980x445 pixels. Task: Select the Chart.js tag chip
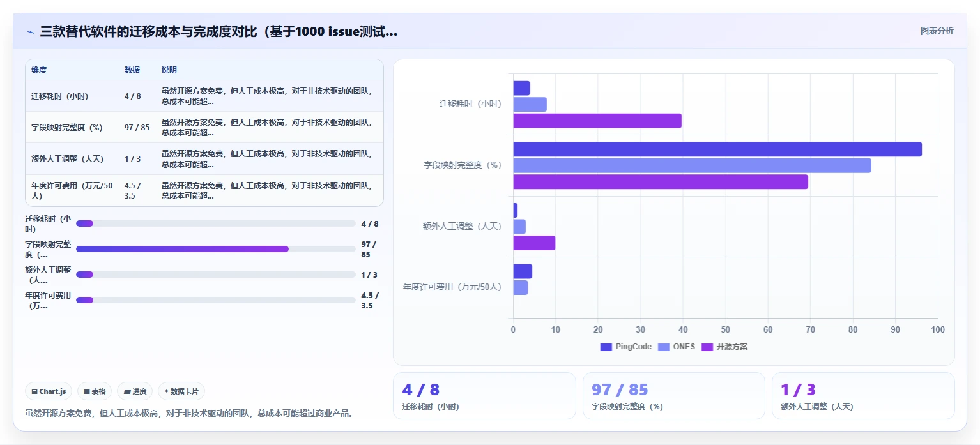[x=49, y=391]
